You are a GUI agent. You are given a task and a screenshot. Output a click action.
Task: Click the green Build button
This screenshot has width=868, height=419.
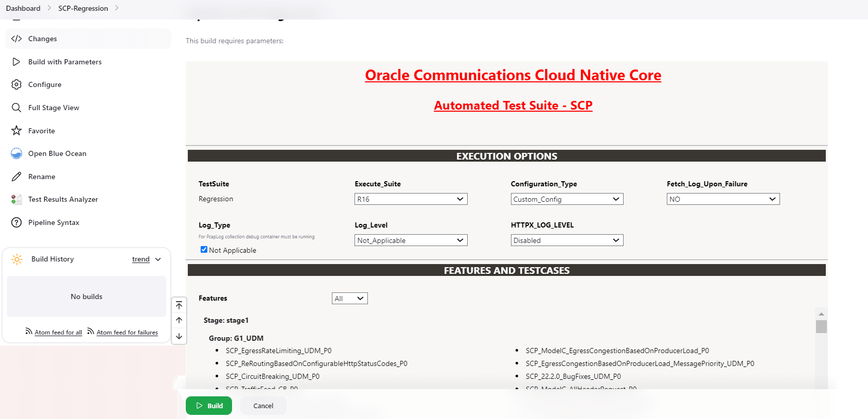tap(209, 406)
